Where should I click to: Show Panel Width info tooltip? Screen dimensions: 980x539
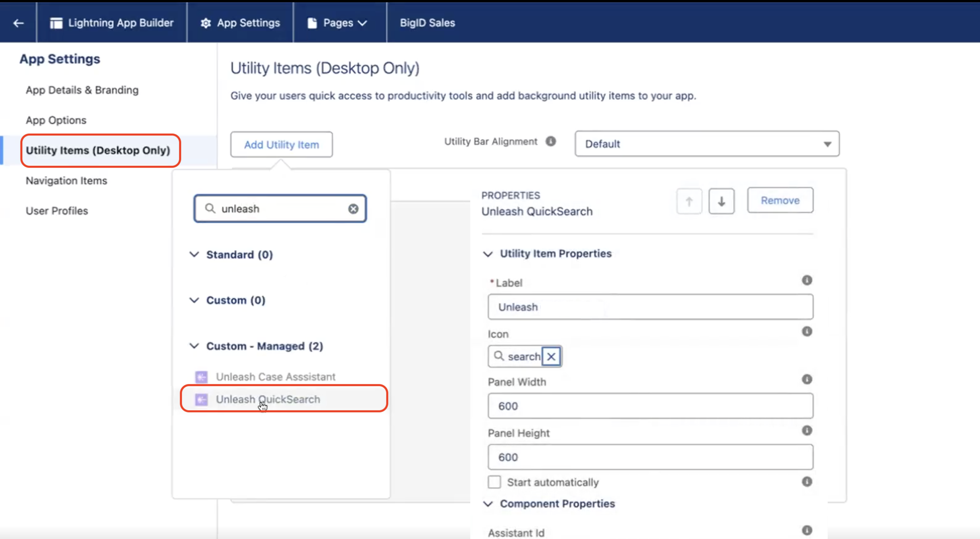807,379
